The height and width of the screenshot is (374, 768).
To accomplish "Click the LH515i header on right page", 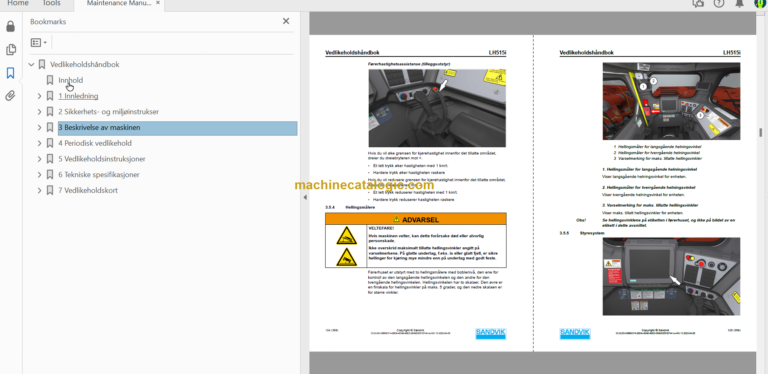I will 732,52.
